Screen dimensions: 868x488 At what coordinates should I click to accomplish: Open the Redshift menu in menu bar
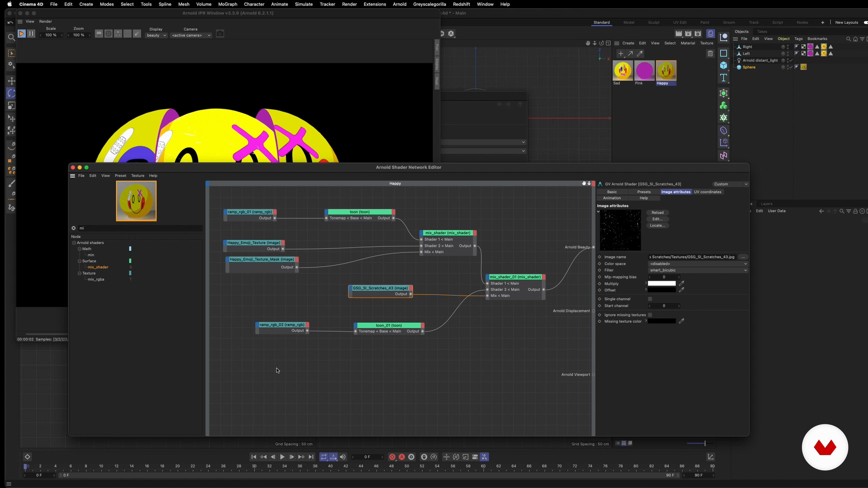(462, 4)
